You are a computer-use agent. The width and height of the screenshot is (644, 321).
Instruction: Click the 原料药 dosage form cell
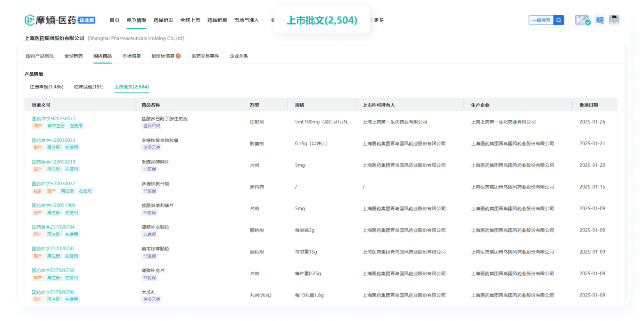point(257,187)
